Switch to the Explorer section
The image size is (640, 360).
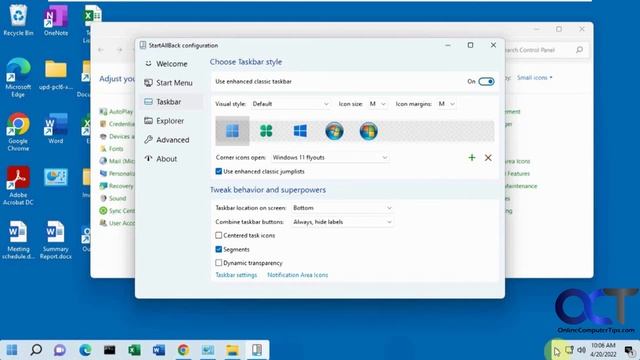(x=171, y=121)
